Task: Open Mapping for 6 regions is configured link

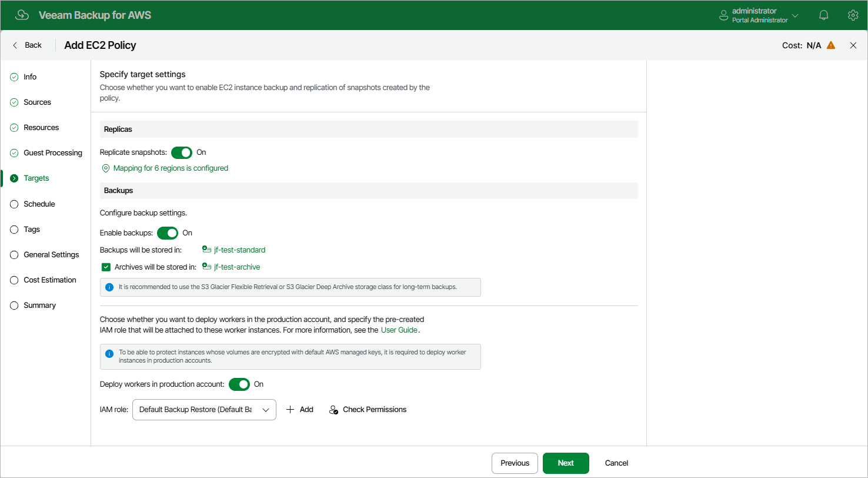Action: coord(171,168)
